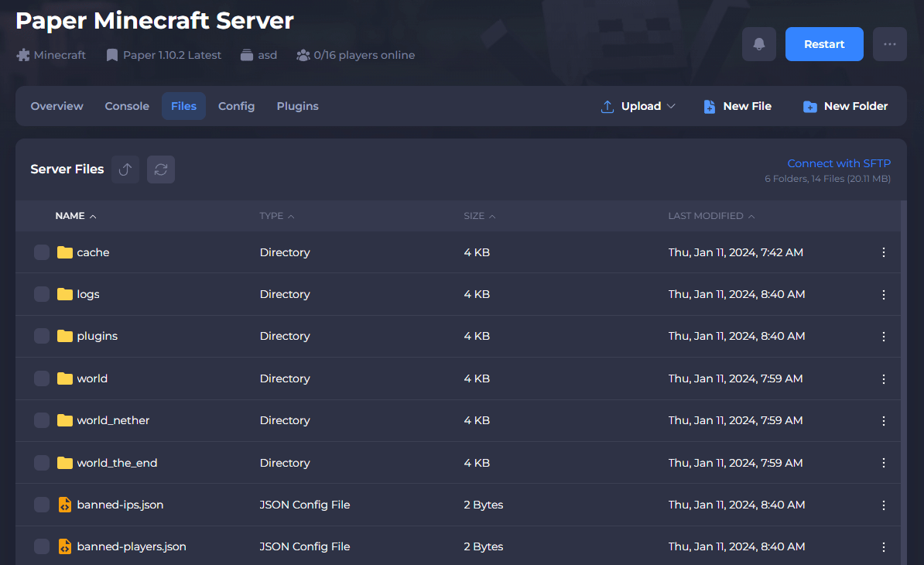Expand the Upload dropdown
Screen dimensions: 924x565
pos(638,106)
